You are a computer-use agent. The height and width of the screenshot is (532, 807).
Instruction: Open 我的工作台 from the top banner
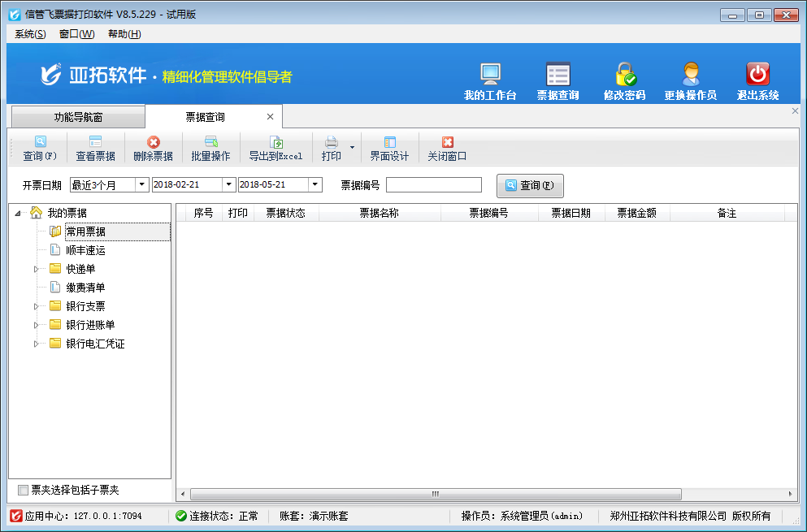tap(489, 79)
